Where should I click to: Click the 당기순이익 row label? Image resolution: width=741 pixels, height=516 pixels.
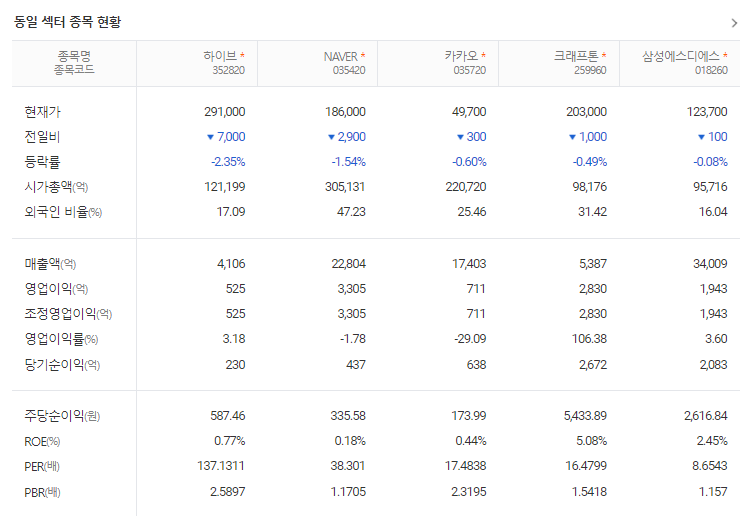click(62, 365)
